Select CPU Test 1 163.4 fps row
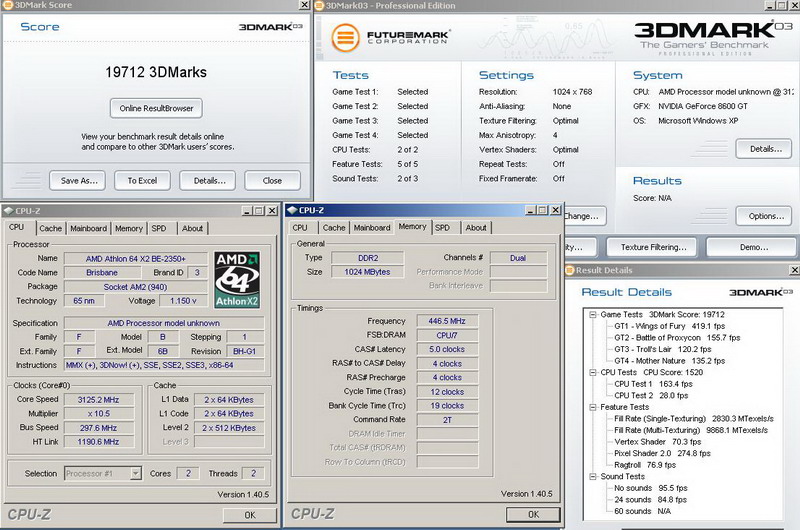 coord(653,384)
